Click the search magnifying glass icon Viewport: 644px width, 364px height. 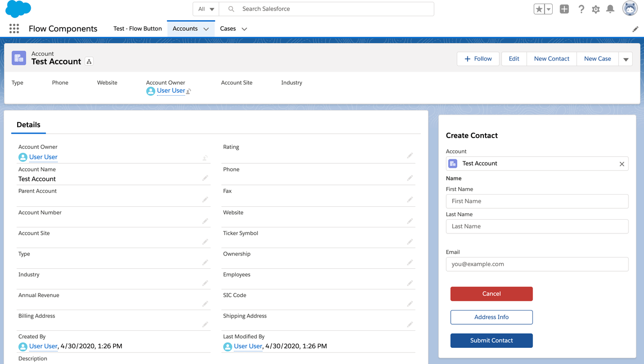231,9
